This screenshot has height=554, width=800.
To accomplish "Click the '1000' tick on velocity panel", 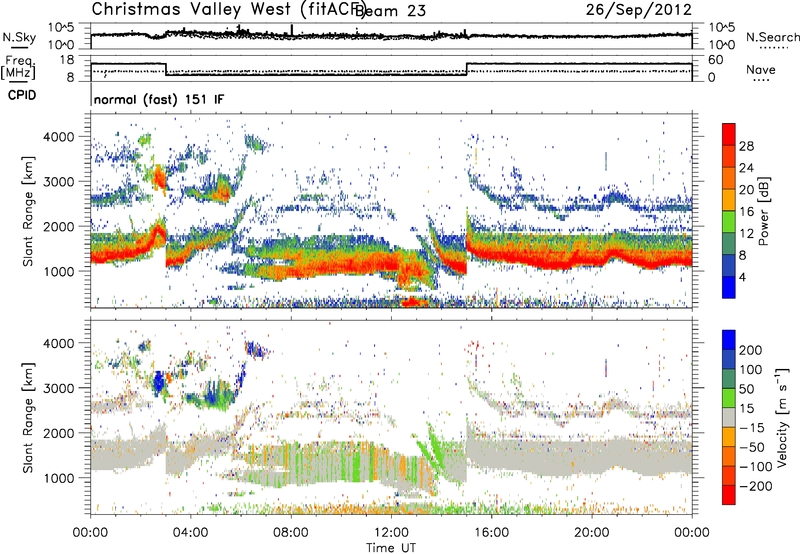I will (x=58, y=478).
